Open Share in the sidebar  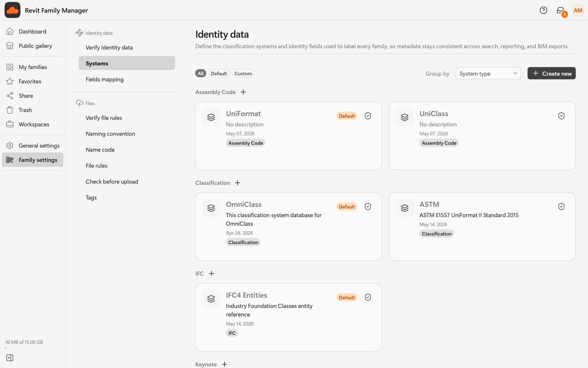(33, 96)
